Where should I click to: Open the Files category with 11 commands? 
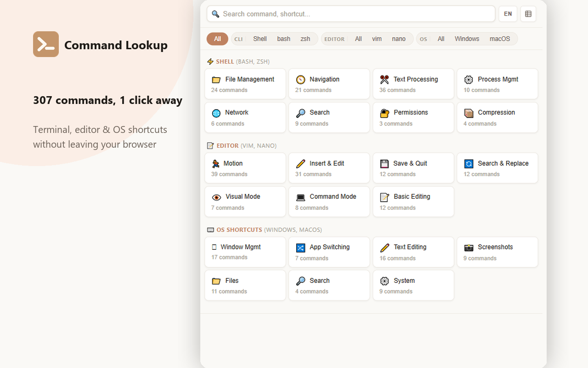pos(245,286)
